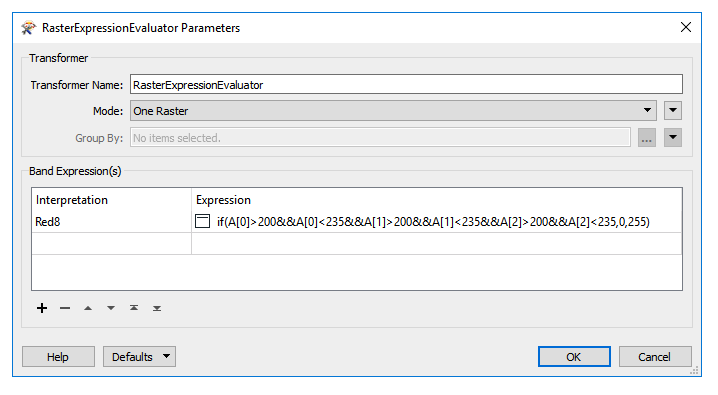Open Help for this transformer
718x395 pixels.
tap(58, 356)
